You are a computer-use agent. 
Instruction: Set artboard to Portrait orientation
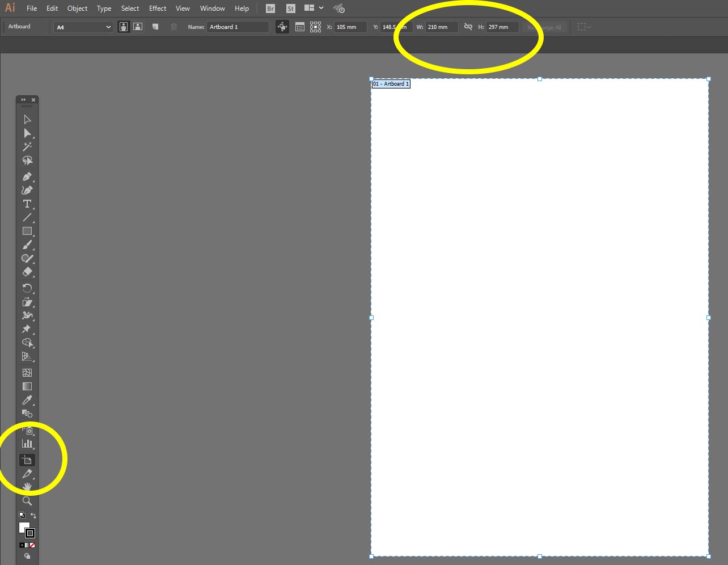(124, 27)
